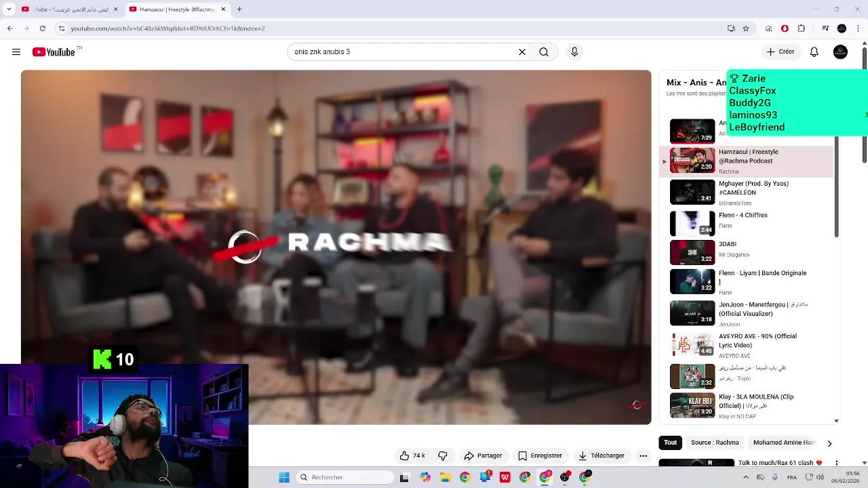
Task: Like the video with thumbs up 74 k
Action: (x=412, y=455)
